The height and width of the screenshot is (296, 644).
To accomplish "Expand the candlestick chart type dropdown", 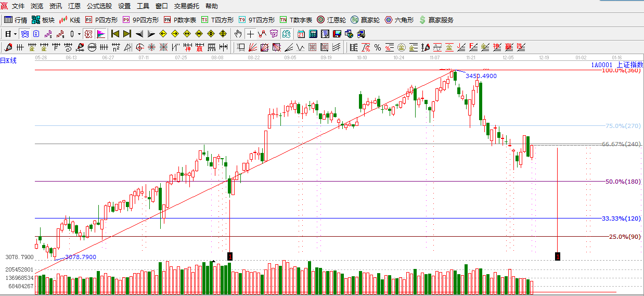I will click(x=79, y=34).
